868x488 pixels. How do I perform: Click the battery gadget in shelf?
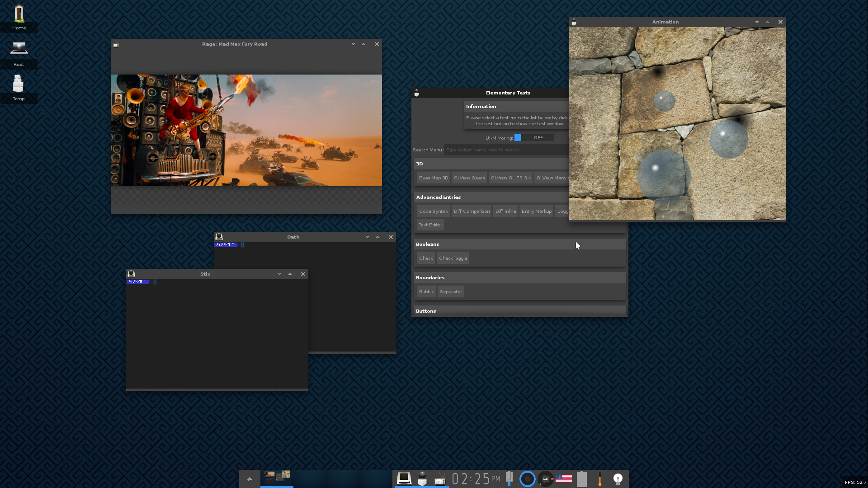[582, 479]
